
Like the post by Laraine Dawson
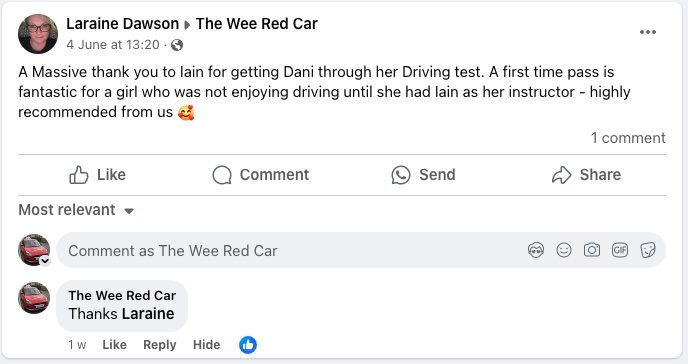pyautogui.click(x=97, y=175)
